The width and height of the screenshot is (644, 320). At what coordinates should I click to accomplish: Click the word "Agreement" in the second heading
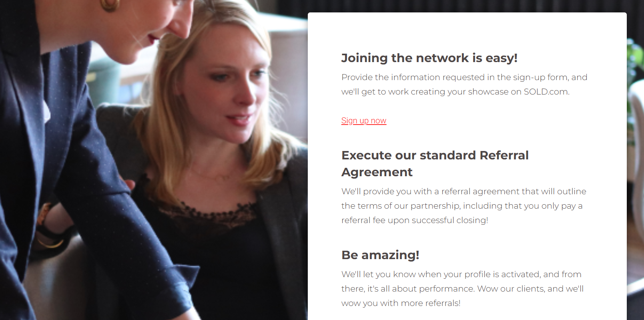click(377, 172)
